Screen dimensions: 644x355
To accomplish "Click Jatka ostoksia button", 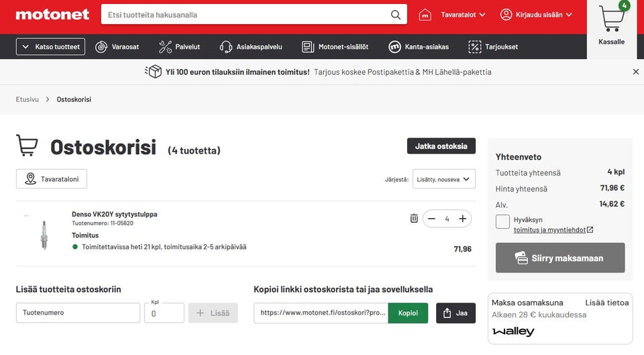I will coord(441,146).
